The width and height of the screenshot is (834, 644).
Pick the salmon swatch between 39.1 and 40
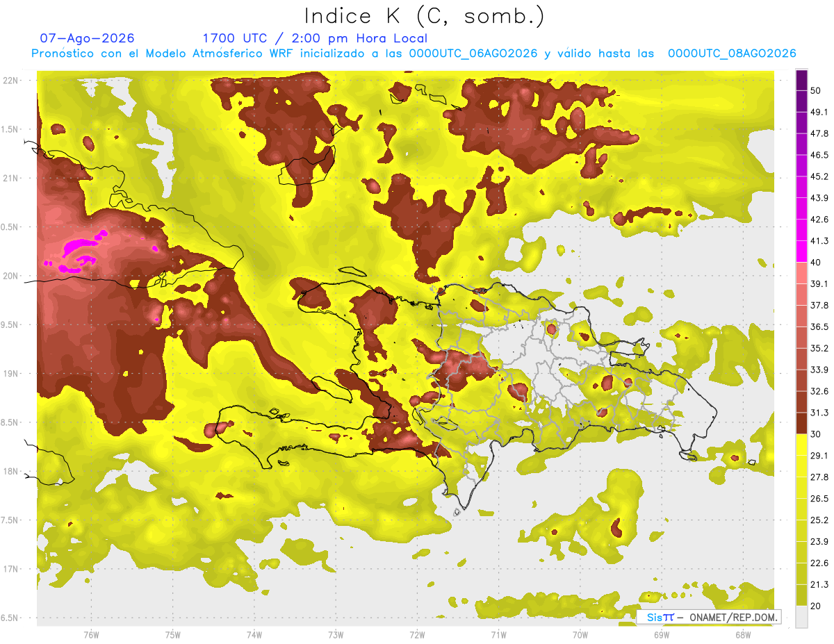click(x=801, y=273)
